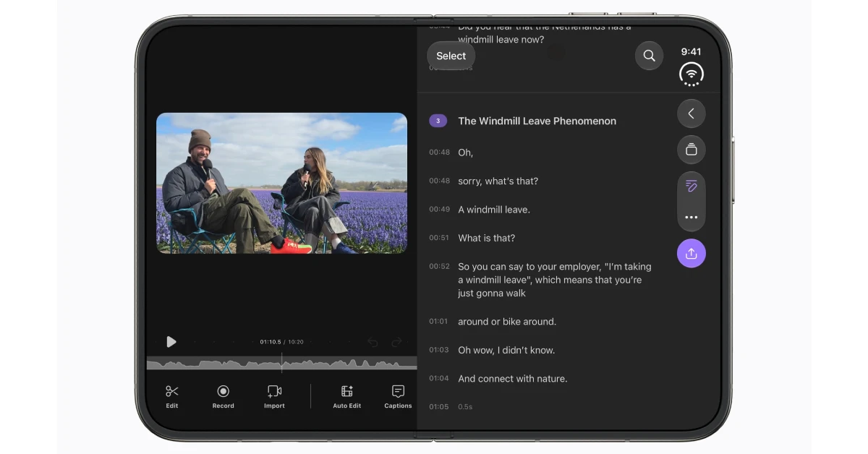Select the 0.5s pause at 01:05

(x=465, y=407)
